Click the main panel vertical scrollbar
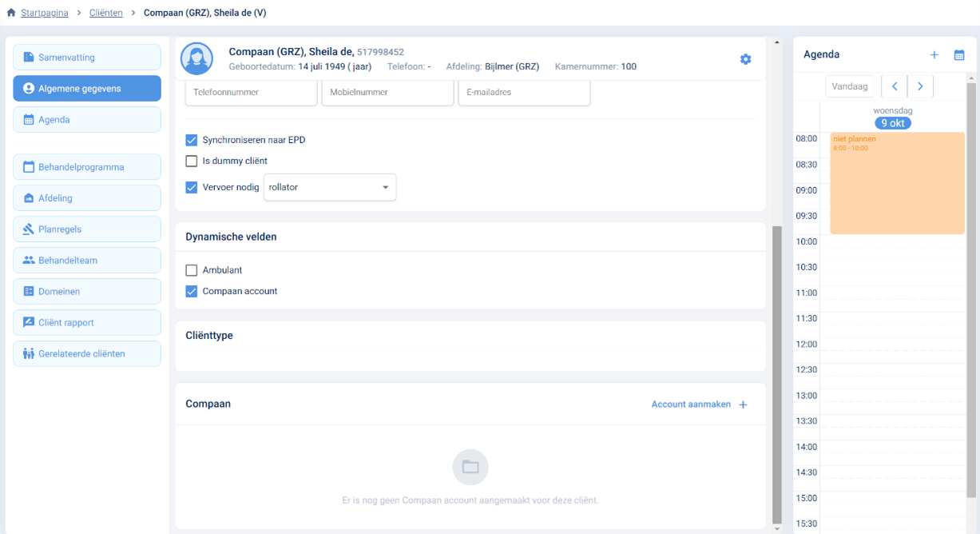 (777, 373)
